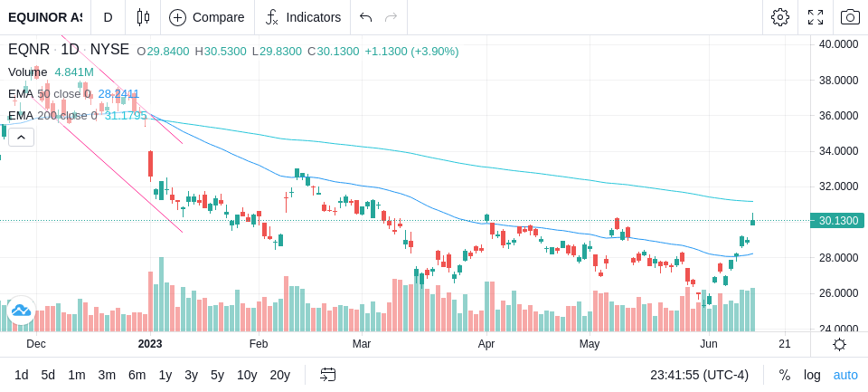868x392 pixels.
Task: Select the 1y time range
Action: coord(165,376)
